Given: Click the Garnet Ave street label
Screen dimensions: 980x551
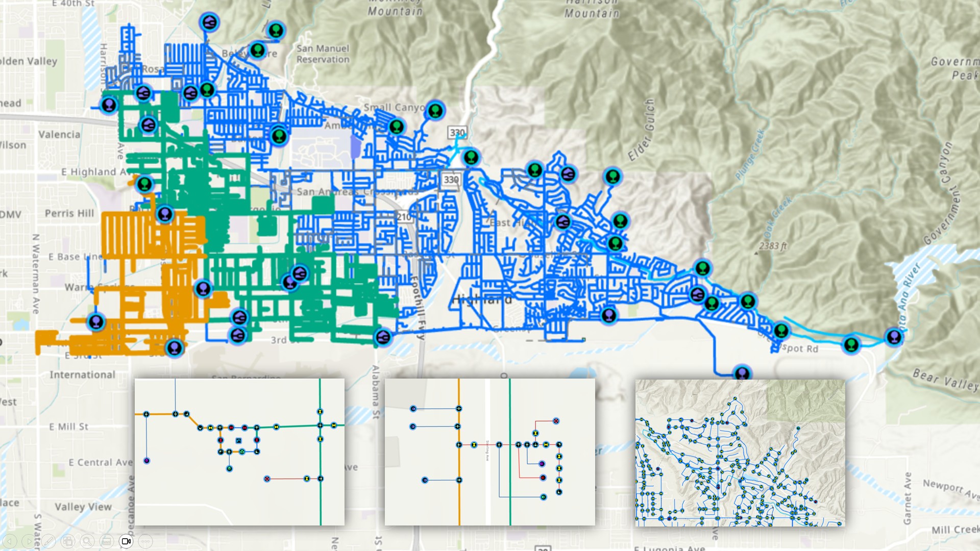Looking at the screenshot, I should (x=908, y=498).
